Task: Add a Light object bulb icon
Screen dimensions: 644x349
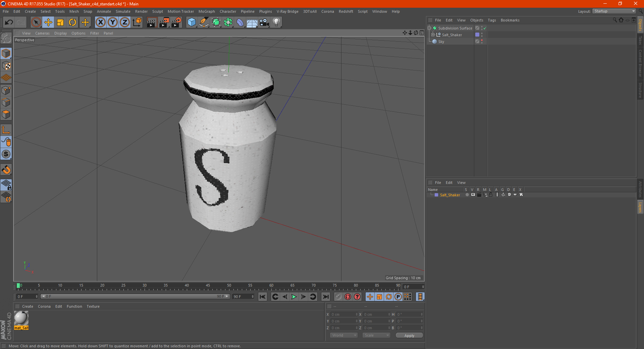Action: coord(276,22)
